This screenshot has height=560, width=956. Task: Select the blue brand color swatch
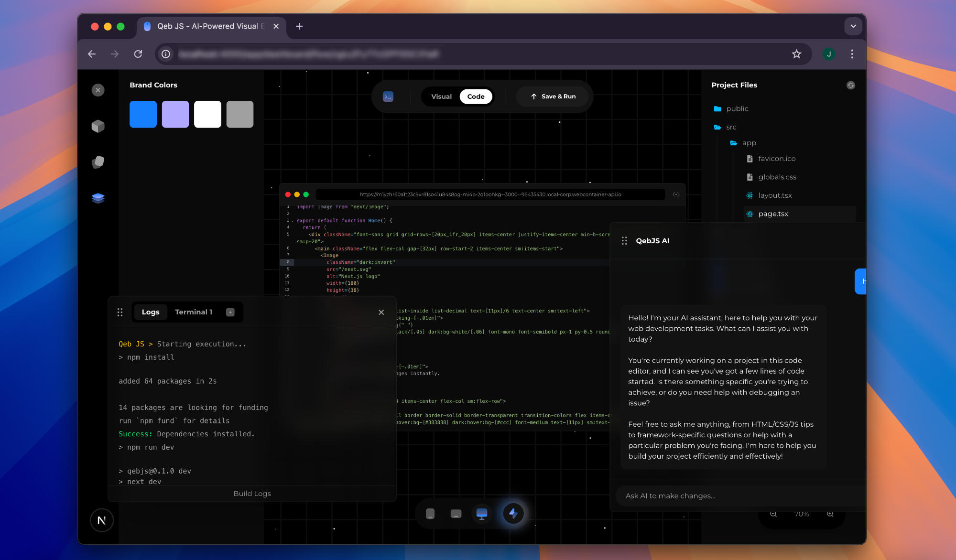click(x=143, y=114)
